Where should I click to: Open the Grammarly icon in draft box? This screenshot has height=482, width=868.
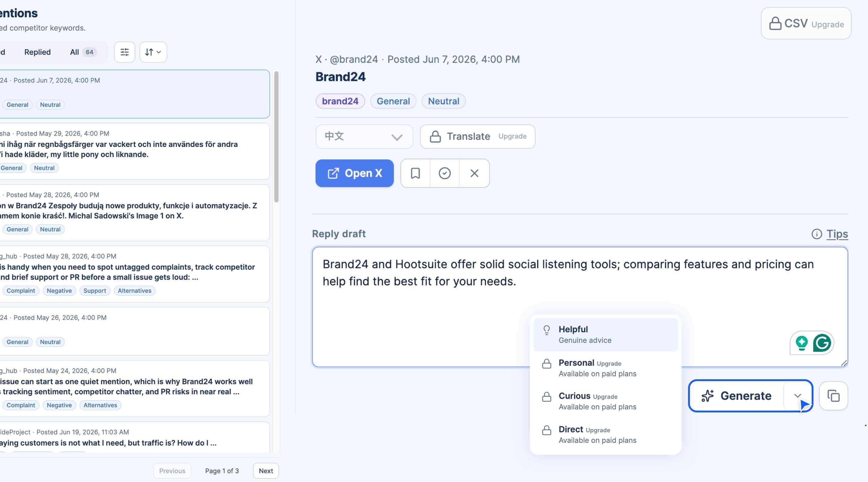click(822, 343)
